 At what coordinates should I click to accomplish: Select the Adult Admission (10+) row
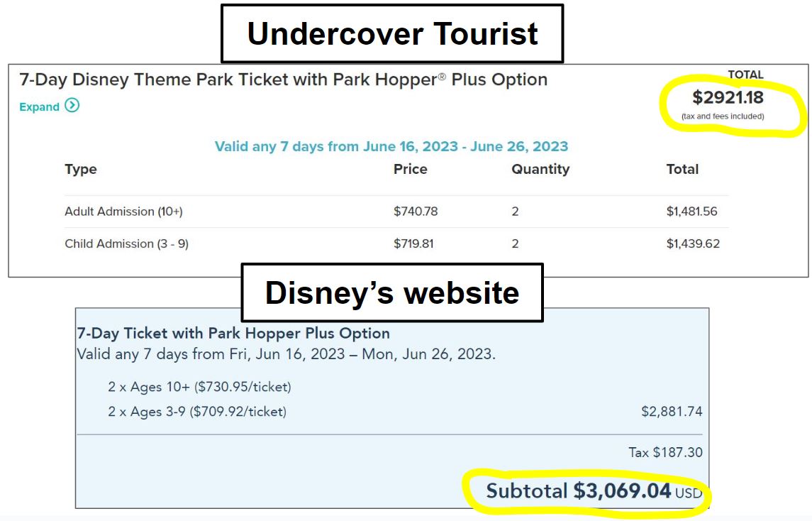click(x=126, y=211)
